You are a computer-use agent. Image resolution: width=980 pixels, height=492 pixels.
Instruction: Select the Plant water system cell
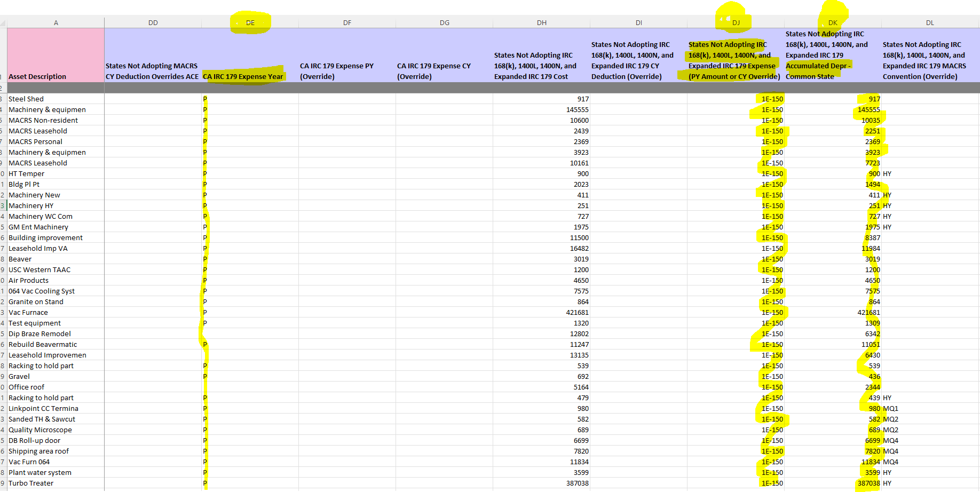[x=56, y=472]
